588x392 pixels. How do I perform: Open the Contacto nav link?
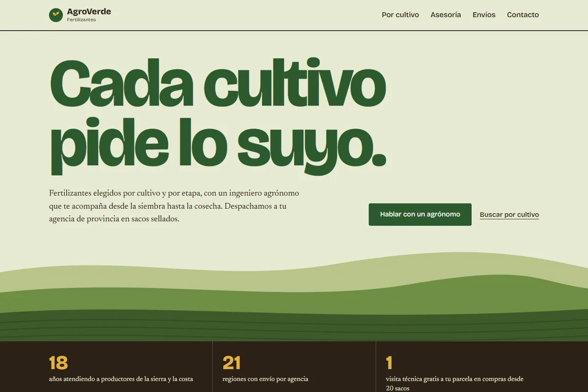pyautogui.click(x=523, y=15)
